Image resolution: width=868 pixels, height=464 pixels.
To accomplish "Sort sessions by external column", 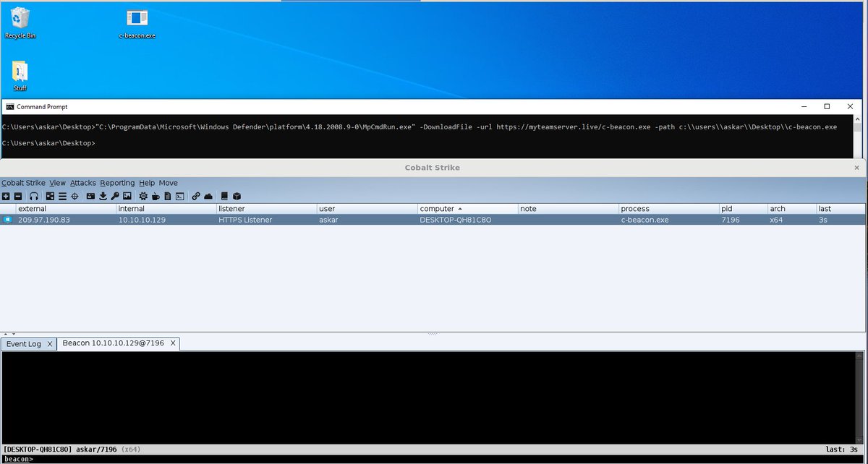I will [65, 209].
